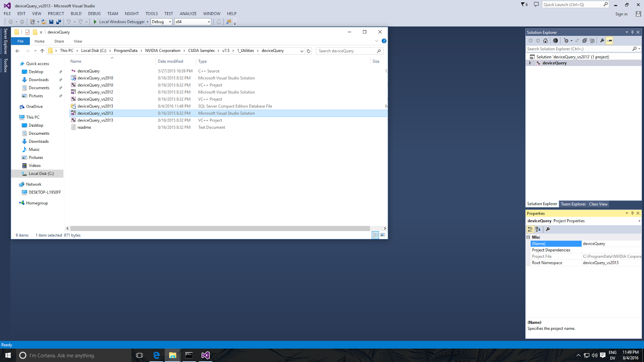Click Sign in link in title bar
644x362 pixels.
[x=621, y=13]
